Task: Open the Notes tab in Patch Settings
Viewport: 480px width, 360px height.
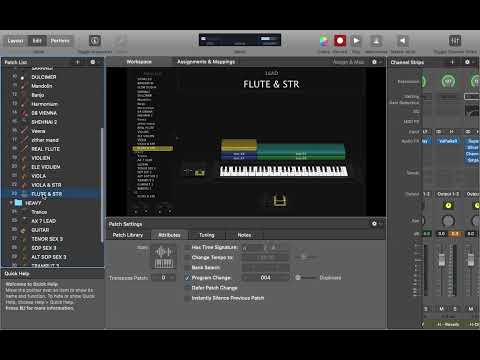Action: [x=244, y=235]
